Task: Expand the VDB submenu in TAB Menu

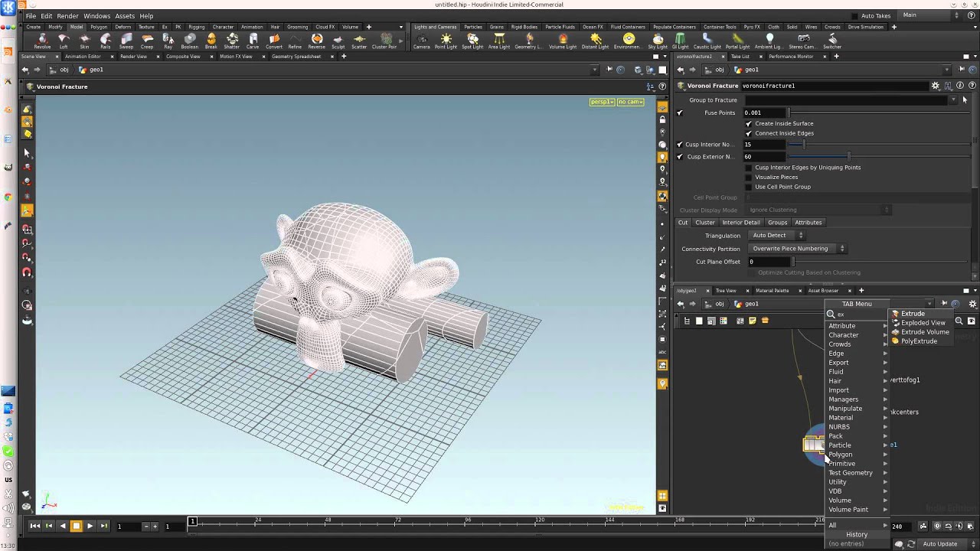Action: (857, 491)
